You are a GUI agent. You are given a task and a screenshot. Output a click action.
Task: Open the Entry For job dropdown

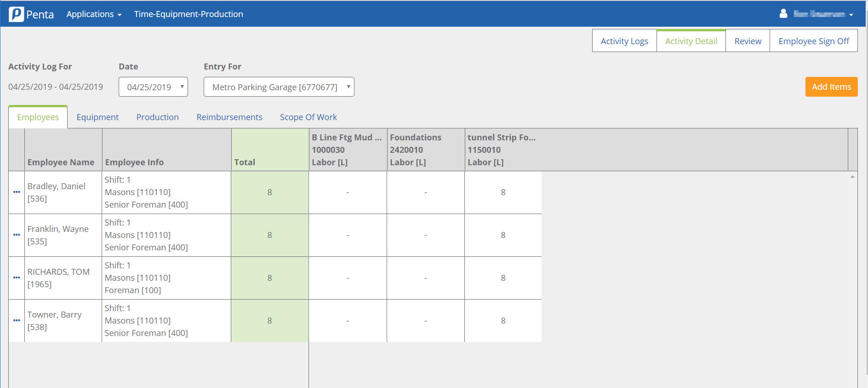pyautogui.click(x=279, y=87)
